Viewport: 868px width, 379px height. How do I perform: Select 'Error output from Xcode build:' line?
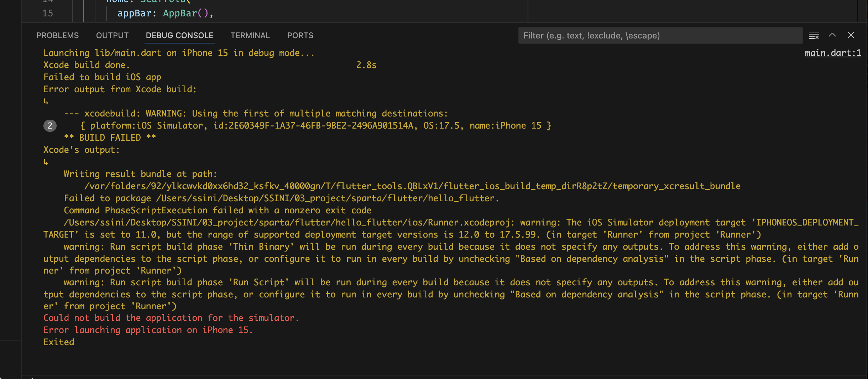click(120, 89)
